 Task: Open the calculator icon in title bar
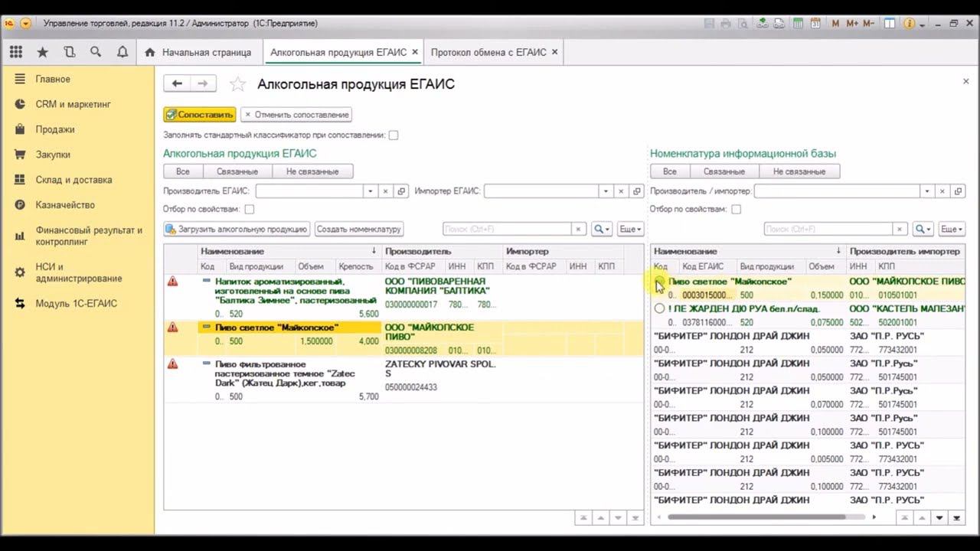[x=799, y=23]
